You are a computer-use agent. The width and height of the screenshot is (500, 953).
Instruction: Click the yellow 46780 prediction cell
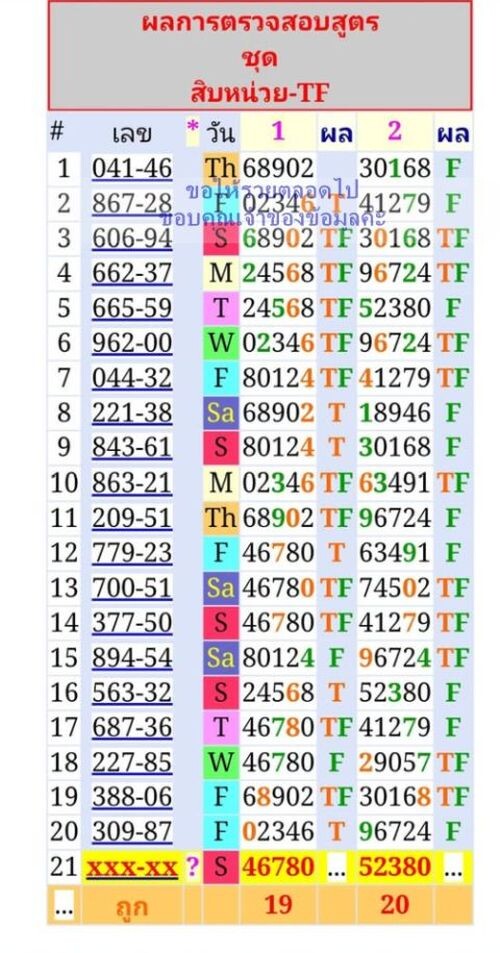[x=278, y=867]
